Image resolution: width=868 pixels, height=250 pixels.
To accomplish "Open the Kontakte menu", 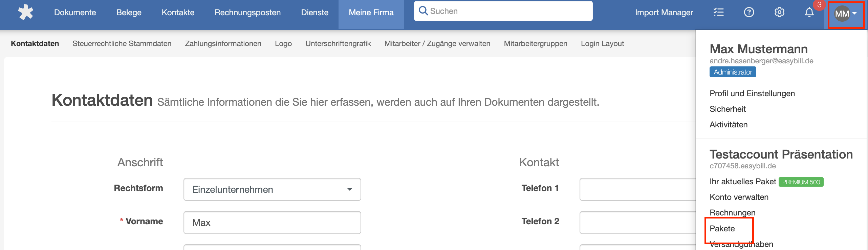I will [x=178, y=13].
